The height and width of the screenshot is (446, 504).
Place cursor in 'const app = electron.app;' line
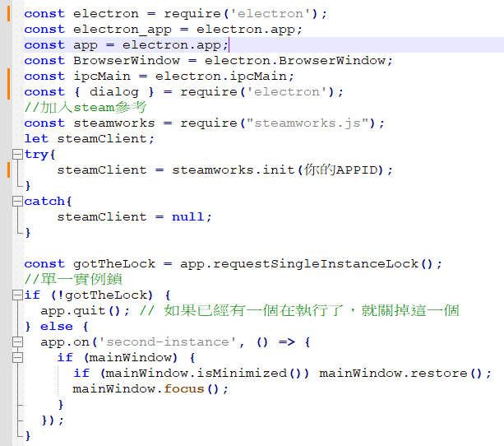[127, 45]
